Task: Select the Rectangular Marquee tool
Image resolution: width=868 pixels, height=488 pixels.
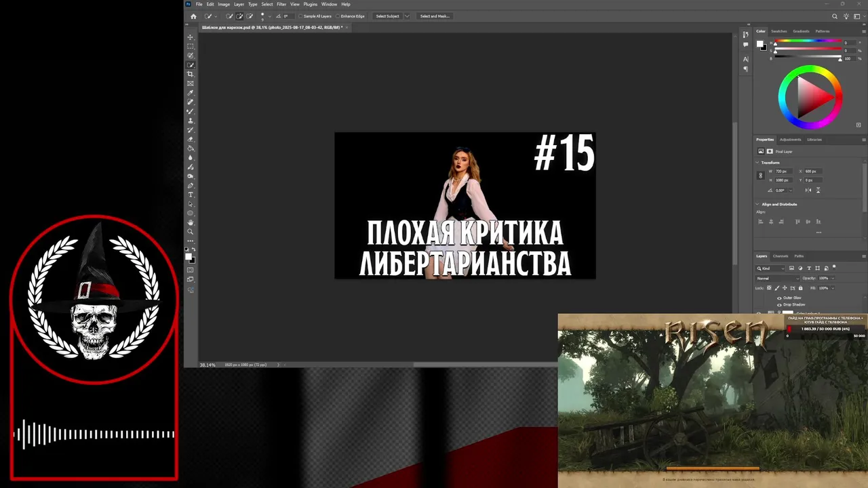Action: coord(191,46)
